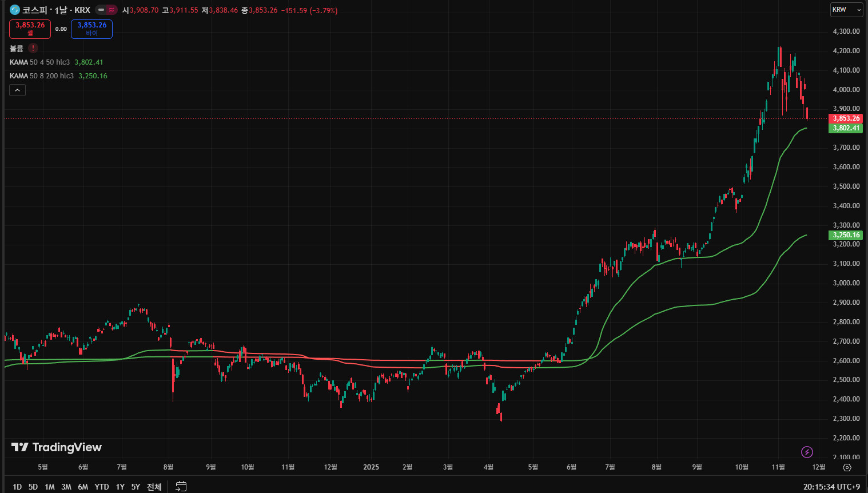Click the 3,802.41 KAMA legend value

tap(89, 62)
